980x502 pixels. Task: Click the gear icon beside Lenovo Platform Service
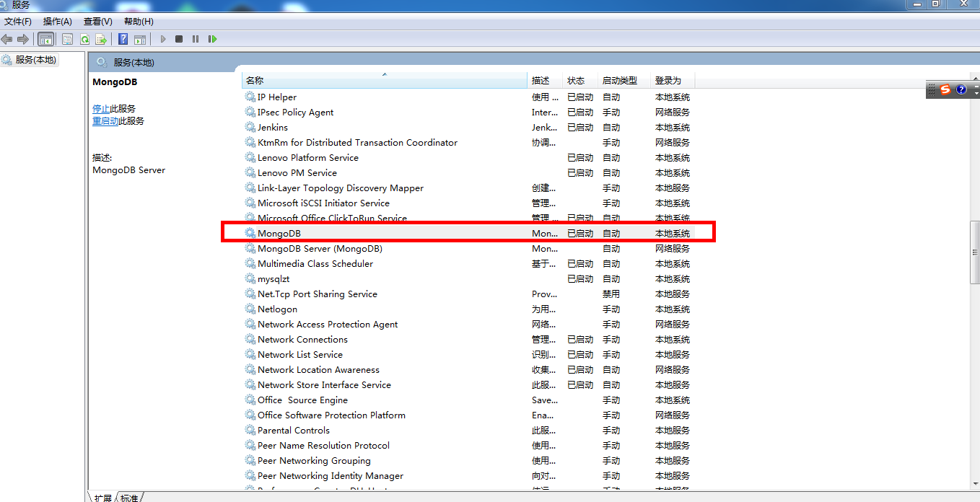(x=250, y=157)
